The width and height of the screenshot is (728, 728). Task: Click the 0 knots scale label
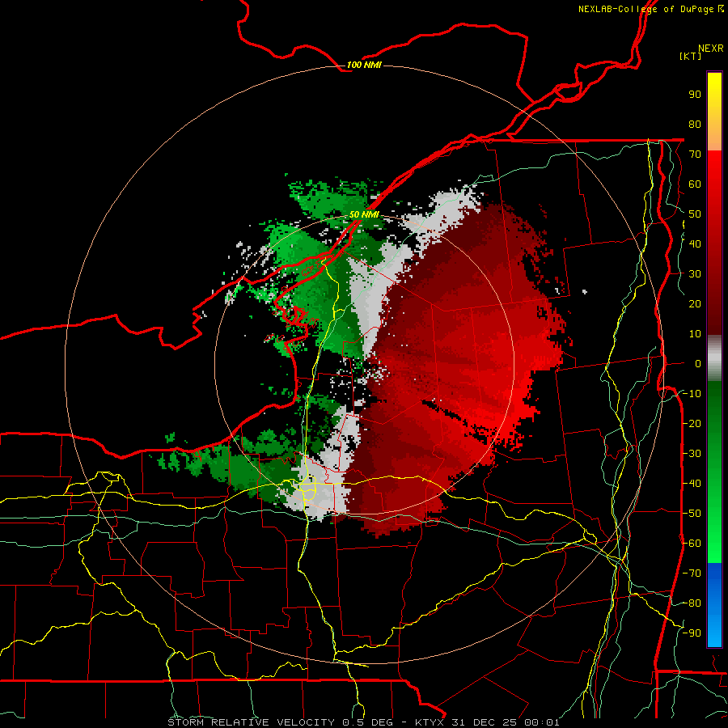(698, 363)
